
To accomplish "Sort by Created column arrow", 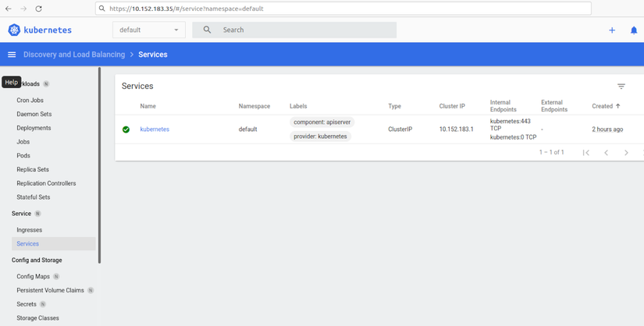I will 617,106.
